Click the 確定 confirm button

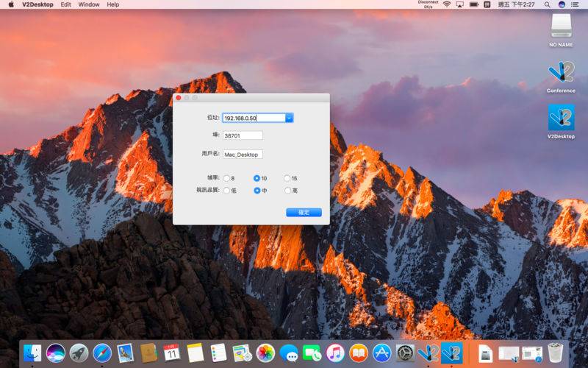tap(304, 212)
